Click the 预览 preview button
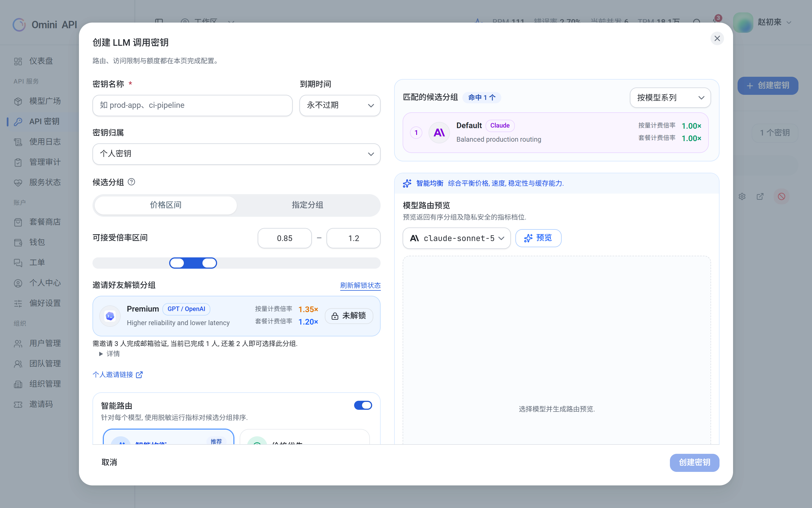812x508 pixels. pyautogui.click(x=538, y=238)
